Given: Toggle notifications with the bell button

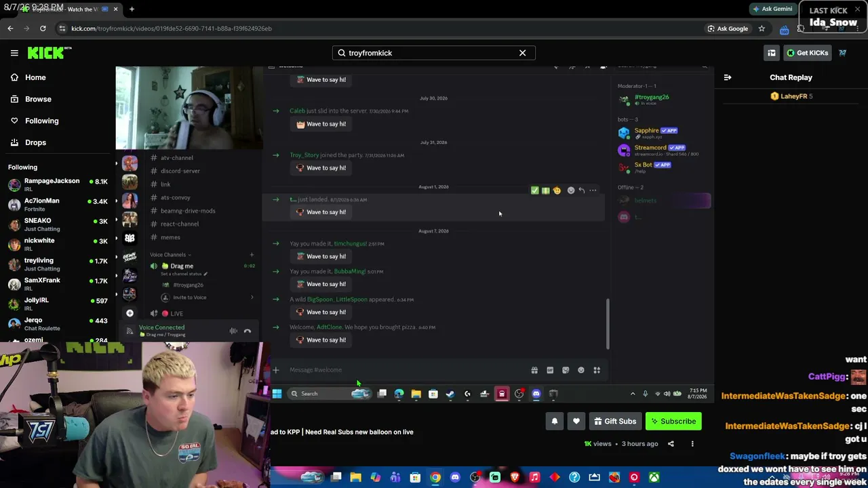Looking at the screenshot, I should tap(555, 422).
